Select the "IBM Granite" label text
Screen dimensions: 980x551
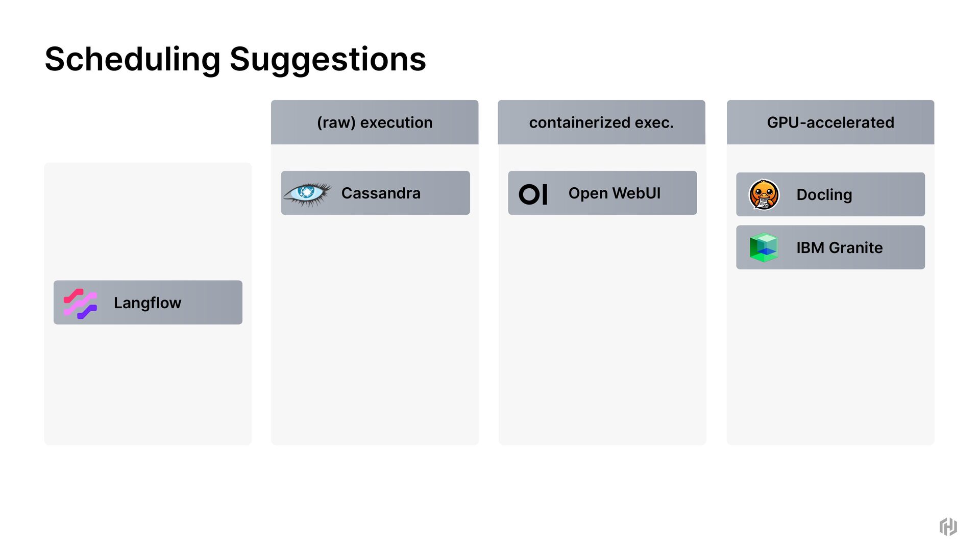[x=839, y=248]
